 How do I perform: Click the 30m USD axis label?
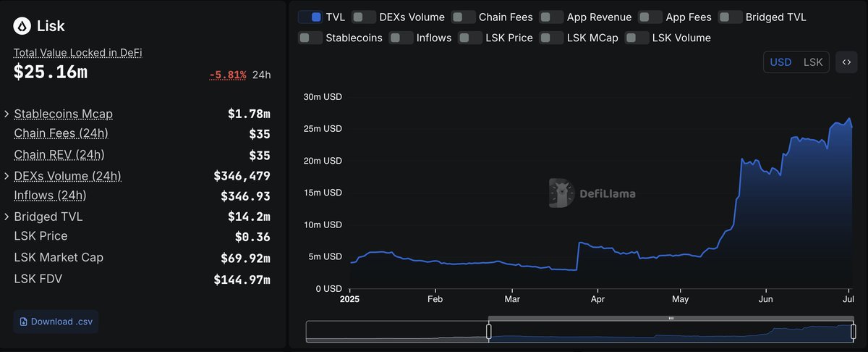[322, 96]
